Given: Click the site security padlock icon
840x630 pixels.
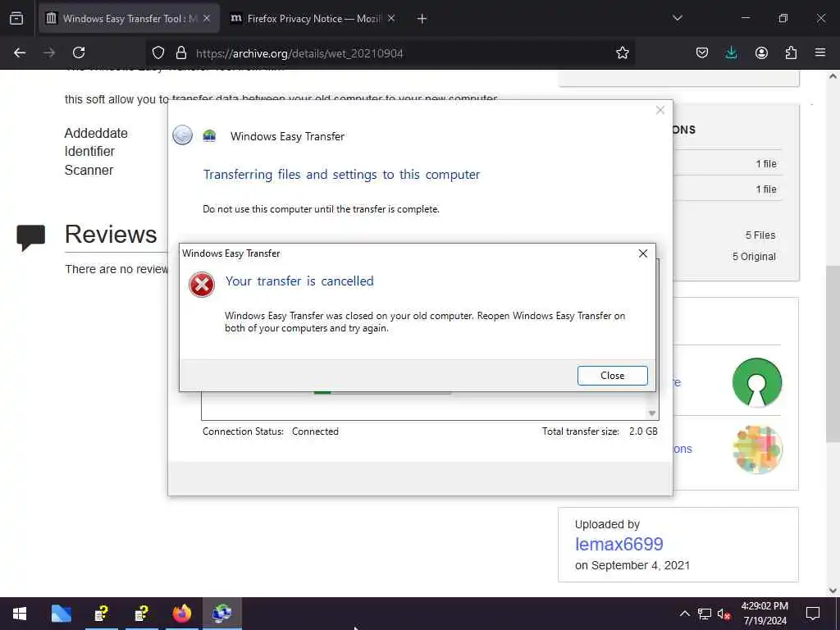Looking at the screenshot, I should coord(181,53).
